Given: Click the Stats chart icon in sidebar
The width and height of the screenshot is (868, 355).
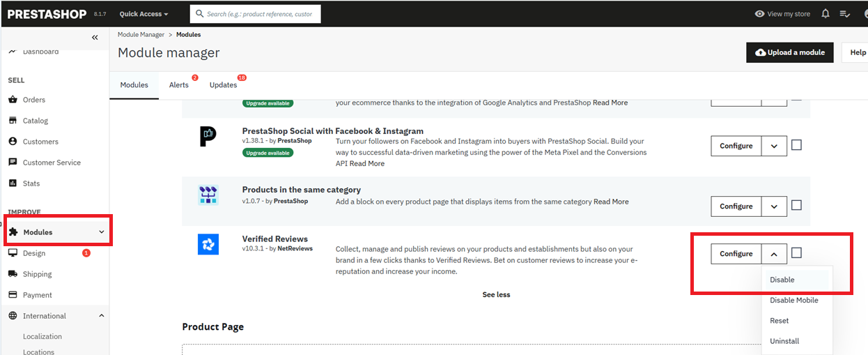Looking at the screenshot, I should [x=13, y=183].
